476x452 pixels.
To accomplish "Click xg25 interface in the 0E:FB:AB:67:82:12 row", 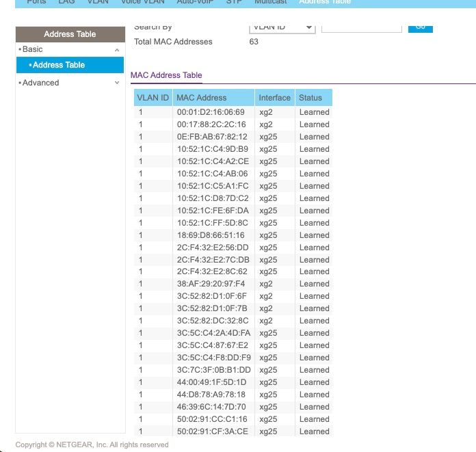I will pos(268,137).
